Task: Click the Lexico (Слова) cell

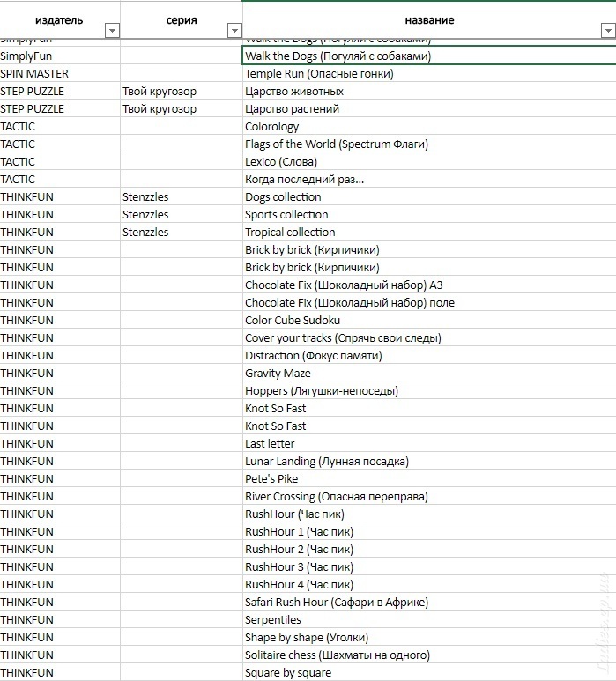Action: tap(429, 161)
